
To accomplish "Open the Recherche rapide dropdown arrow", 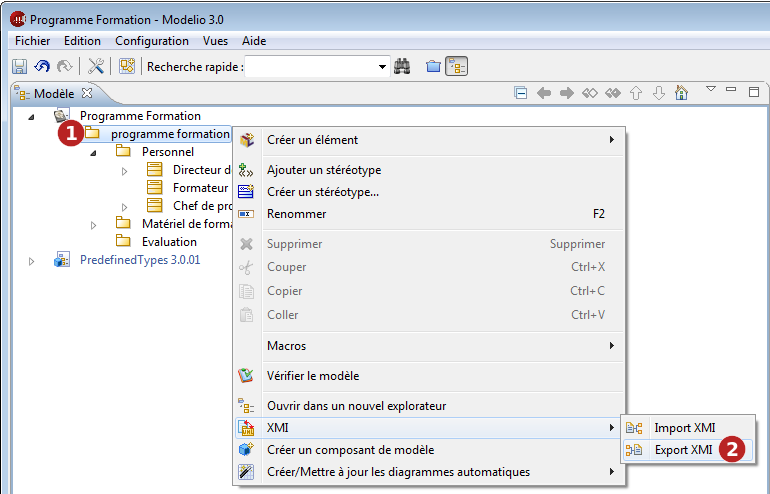I will tap(382, 67).
